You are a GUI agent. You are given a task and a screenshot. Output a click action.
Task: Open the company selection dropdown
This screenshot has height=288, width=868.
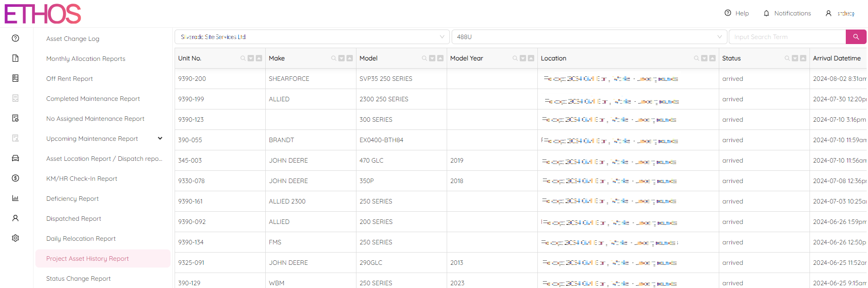point(312,37)
